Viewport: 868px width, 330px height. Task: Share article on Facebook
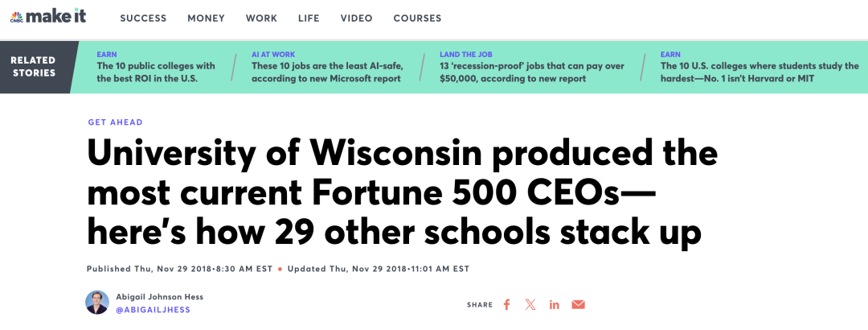(x=506, y=304)
